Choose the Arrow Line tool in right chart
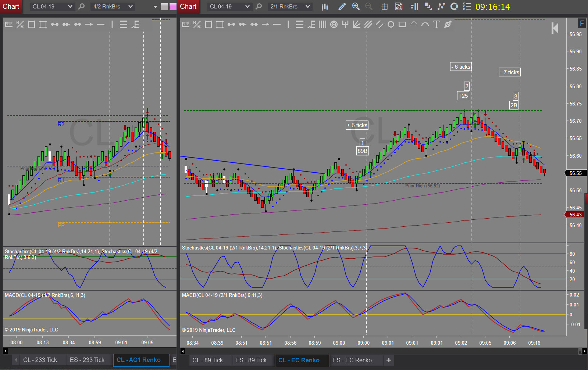This screenshot has width=588, height=370. pos(266,25)
